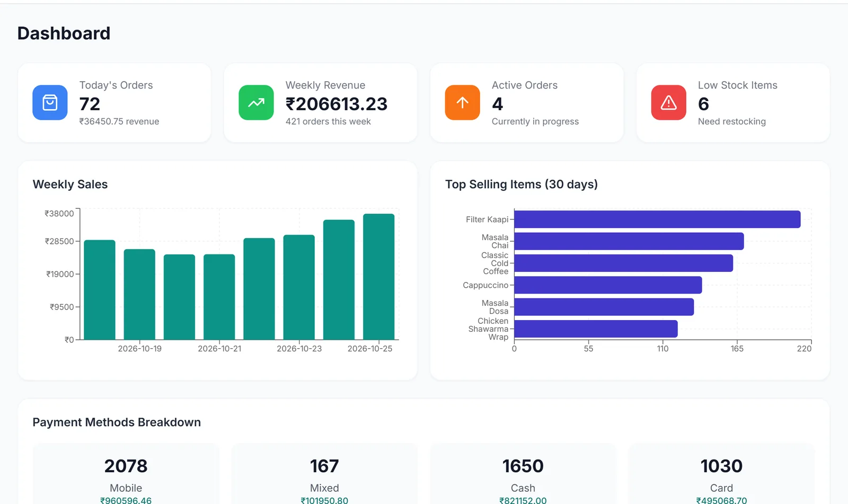Screen dimensions: 848x504
Task: Select the Cash payment count 1650
Action: (x=523, y=466)
